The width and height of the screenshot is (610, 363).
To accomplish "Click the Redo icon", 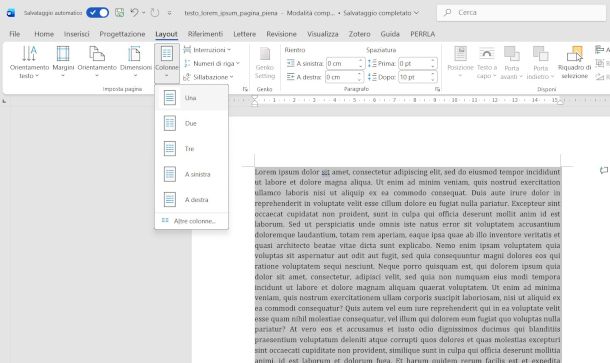I will coord(155,13).
